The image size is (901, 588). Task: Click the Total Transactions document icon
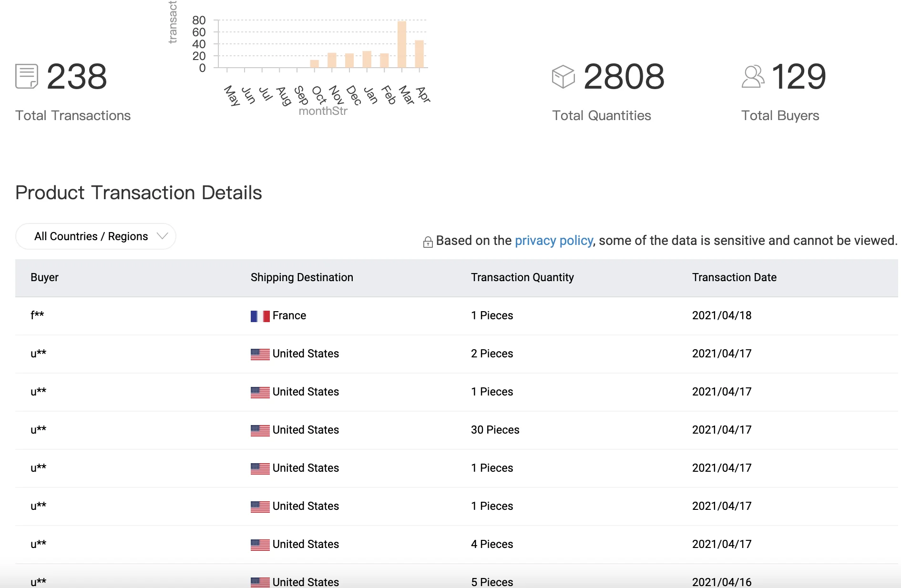(26, 76)
